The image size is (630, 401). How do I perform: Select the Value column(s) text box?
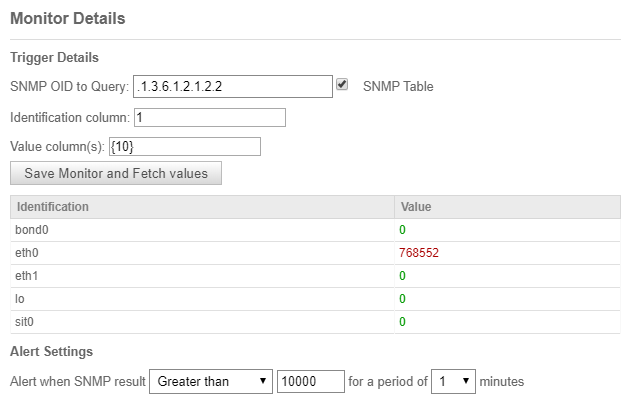coord(185,146)
